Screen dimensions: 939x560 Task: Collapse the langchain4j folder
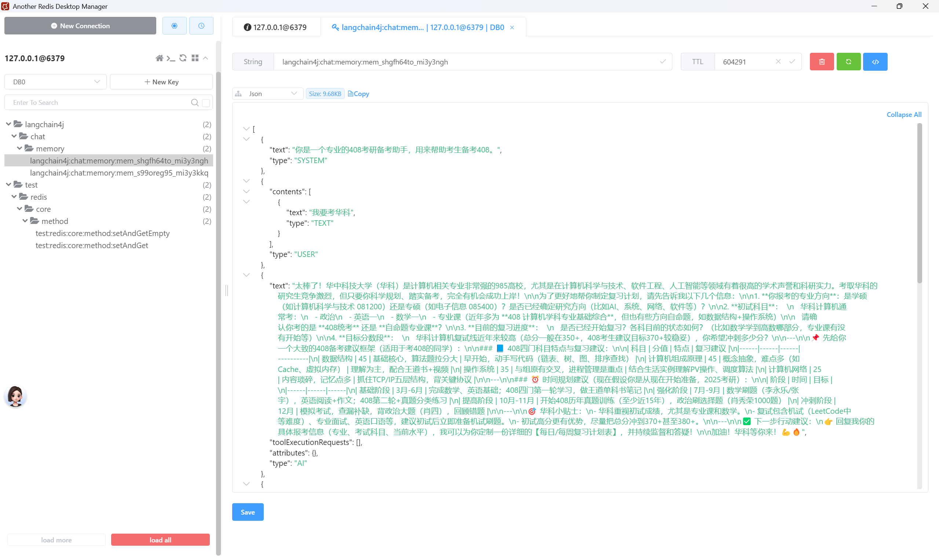coord(8,124)
